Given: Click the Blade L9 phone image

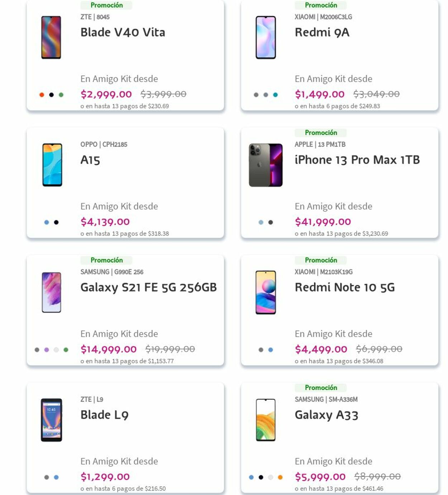Looking at the screenshot, I should (52, 420).
